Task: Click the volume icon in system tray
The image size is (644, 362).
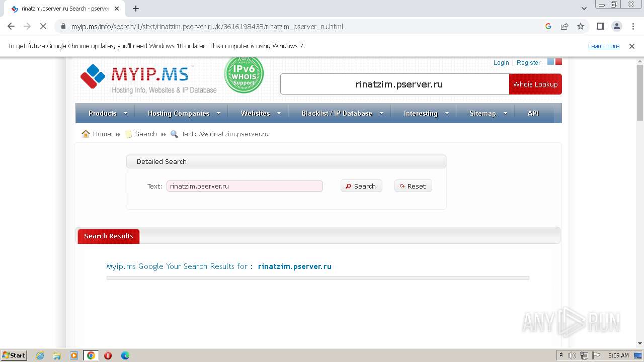Action: [572, 355]
